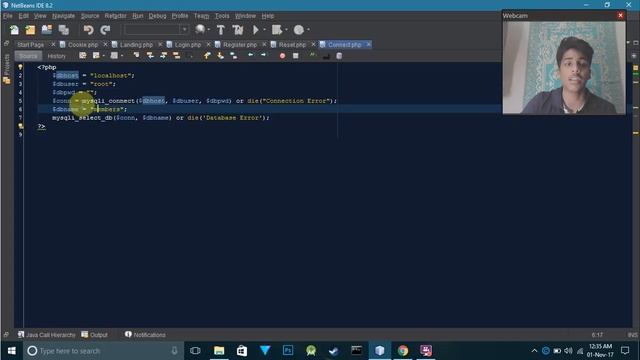Expand the Back navigation dropdown arrow
640x360 pixels.
(104, 56)
